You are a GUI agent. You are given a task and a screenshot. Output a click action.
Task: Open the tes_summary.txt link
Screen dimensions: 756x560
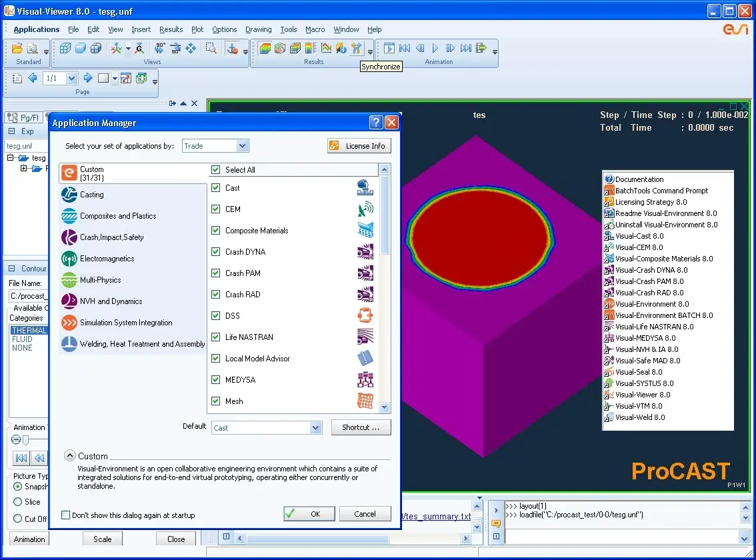[x=437, y=516]
